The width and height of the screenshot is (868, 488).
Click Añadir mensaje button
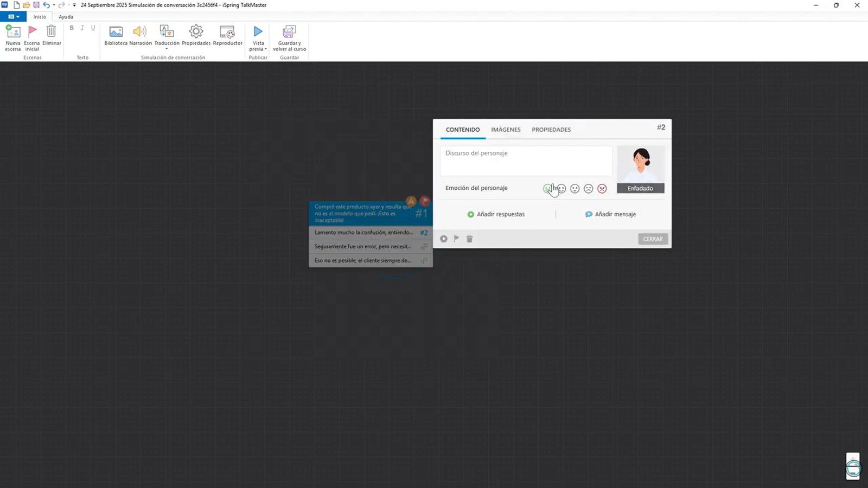pos(610,214)
